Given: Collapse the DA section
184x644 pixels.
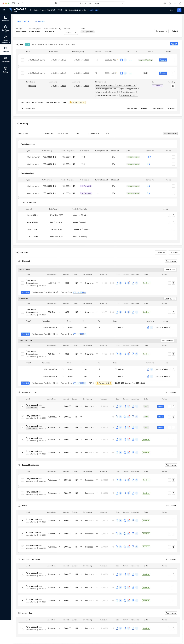Looking at the screenshot, I should coord(17,45).
